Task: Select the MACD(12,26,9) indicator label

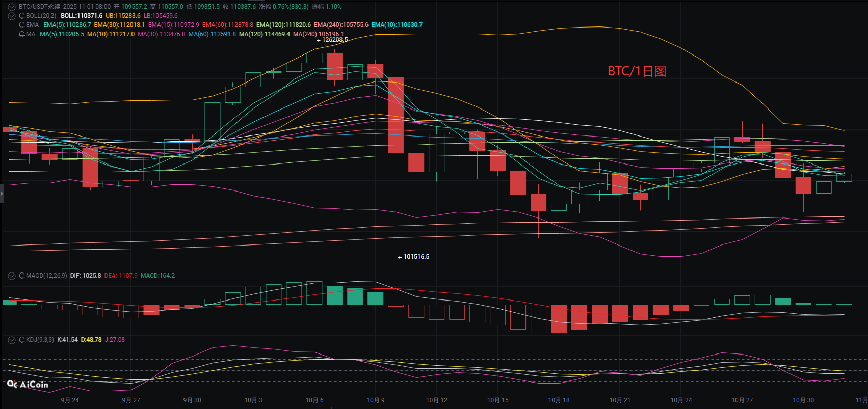Action: (46, 276)
